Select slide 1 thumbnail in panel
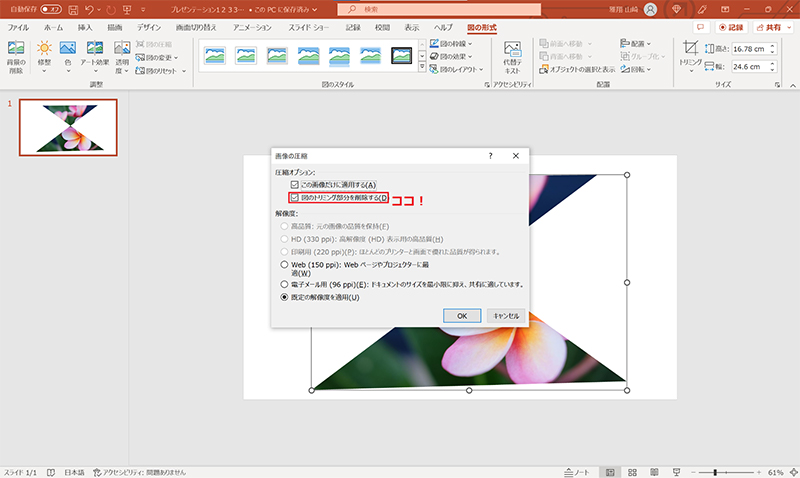The width and height of the screenshot is (800, 478). (x=68, y=127)
